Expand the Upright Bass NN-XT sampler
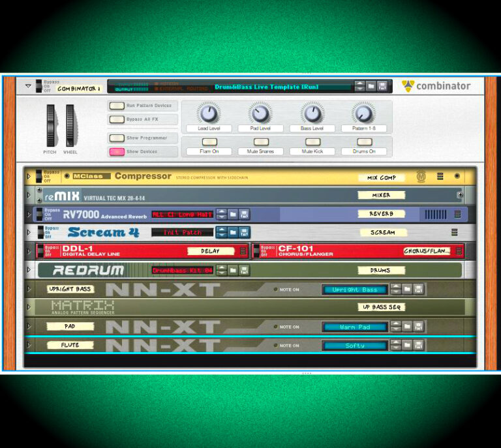The image size is (501, 448). click(x=29, y=289)
